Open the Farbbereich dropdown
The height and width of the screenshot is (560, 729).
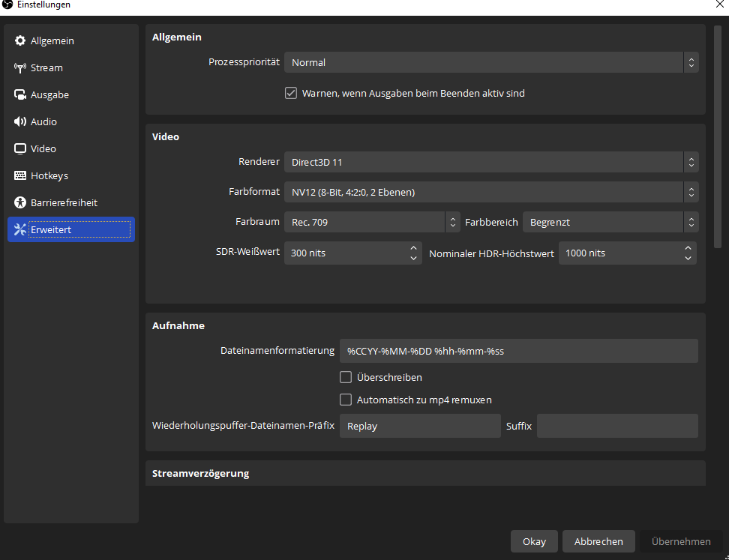610,222
